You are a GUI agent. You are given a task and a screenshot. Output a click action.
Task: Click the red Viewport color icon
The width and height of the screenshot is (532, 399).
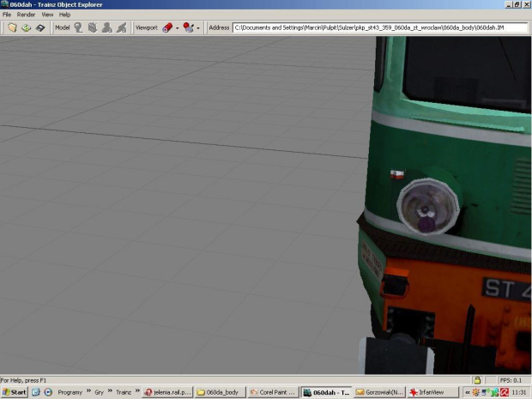click(x=167, y=27)
